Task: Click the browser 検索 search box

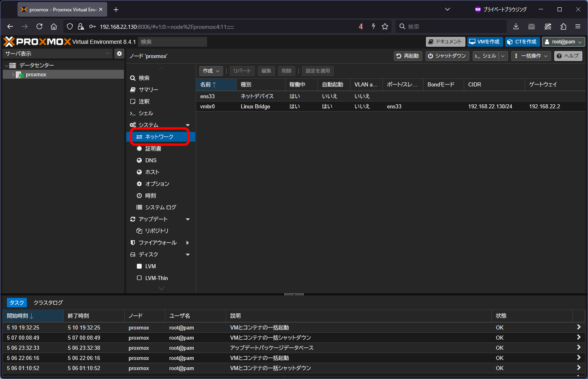Action: tap(451, 26)
